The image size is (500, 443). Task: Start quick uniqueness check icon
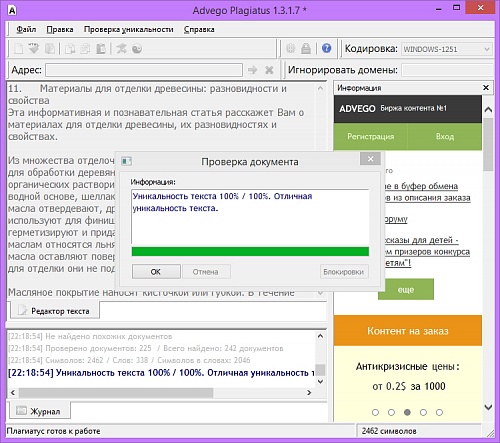pyautogui.click(x=121, y=49)
